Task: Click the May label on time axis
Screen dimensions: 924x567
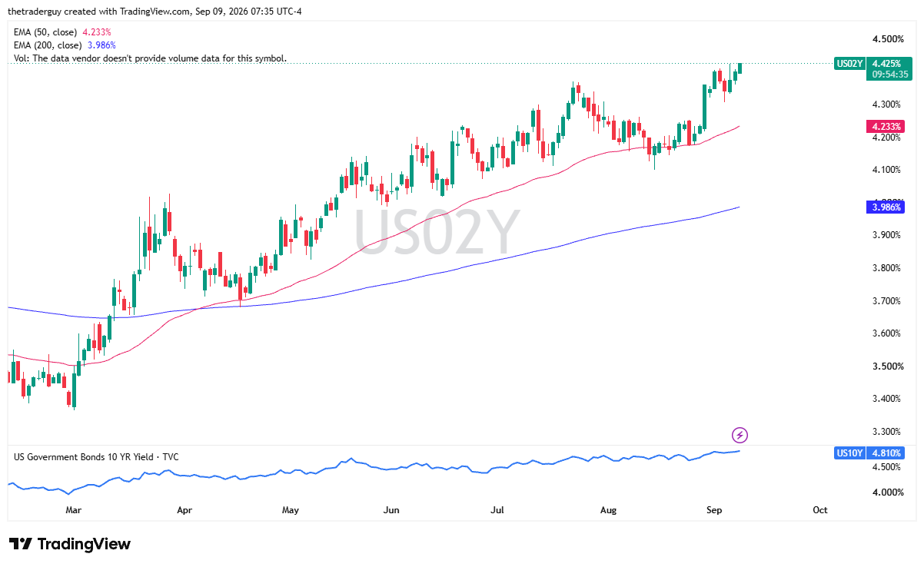Action: (290, 510)
